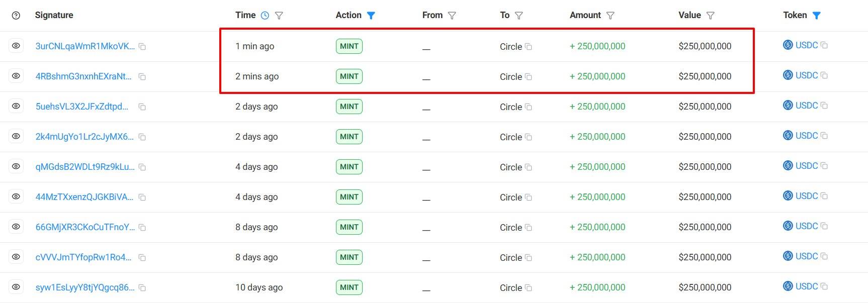
Task: Copy Circle address in first row
Action: [x=529, y=47]
